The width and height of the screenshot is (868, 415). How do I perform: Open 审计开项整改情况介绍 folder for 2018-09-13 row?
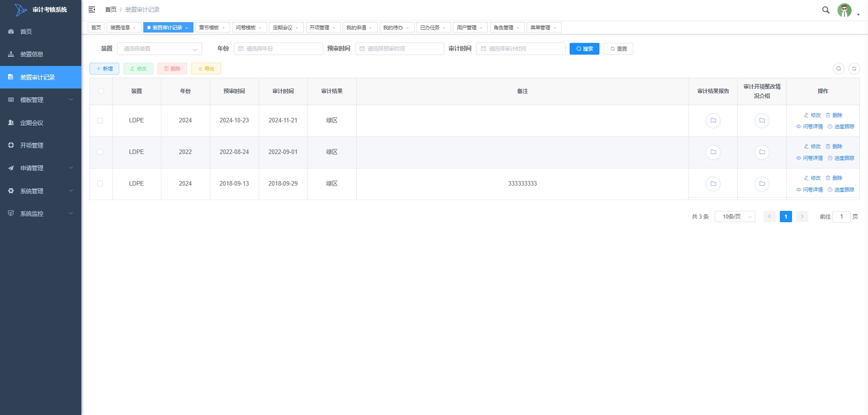[762, 184]
